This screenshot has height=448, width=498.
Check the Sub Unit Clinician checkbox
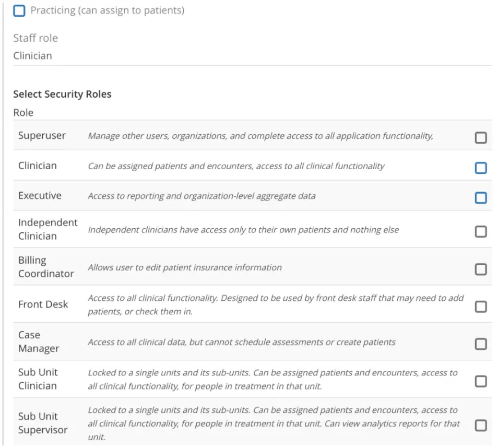click(481, 381)
